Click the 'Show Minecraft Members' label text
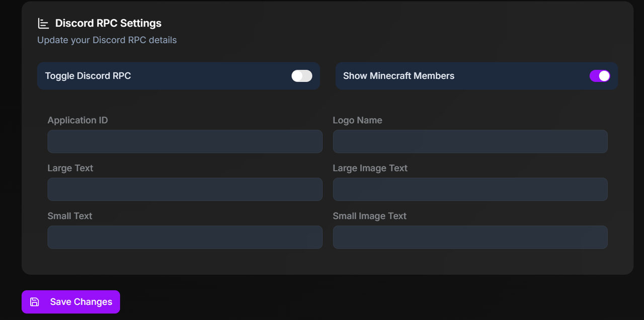Viewport: 644px width, 320px height. pos(398,76)
